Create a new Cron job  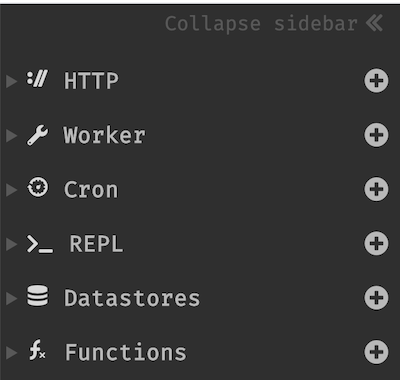point(376,189)
